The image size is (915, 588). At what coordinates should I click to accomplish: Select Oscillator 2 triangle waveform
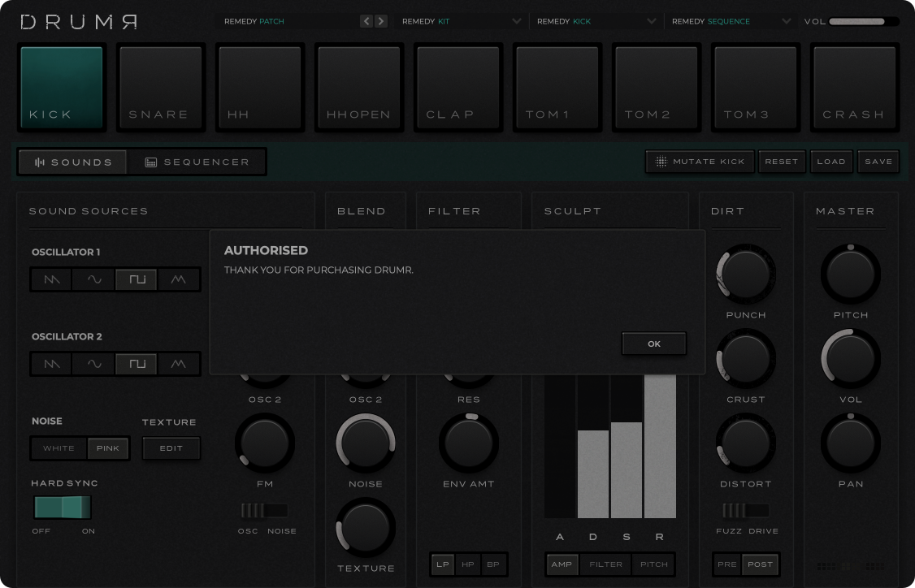(x=179, y=364)
